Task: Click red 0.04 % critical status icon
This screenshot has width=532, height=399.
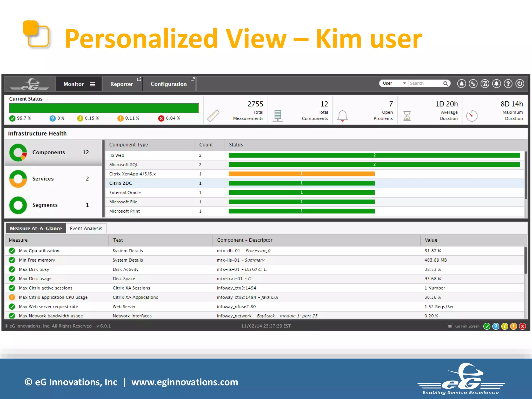Action: pyautogui.click(x=161, y=118)
